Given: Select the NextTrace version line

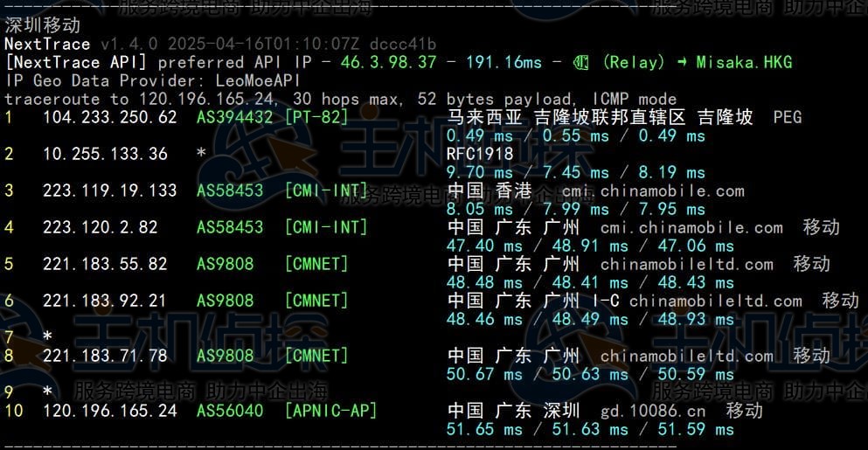Looking at the screenshot, I should [220, 44].
